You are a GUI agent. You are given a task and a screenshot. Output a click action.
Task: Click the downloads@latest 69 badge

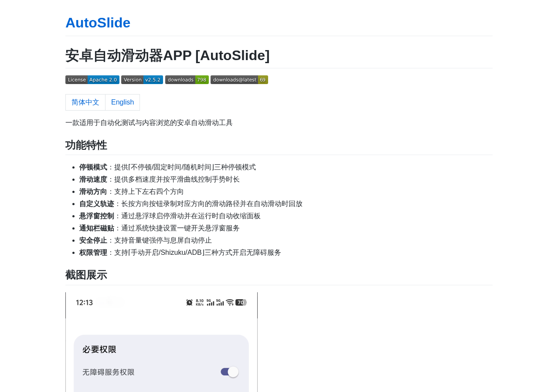pos(239,80)
